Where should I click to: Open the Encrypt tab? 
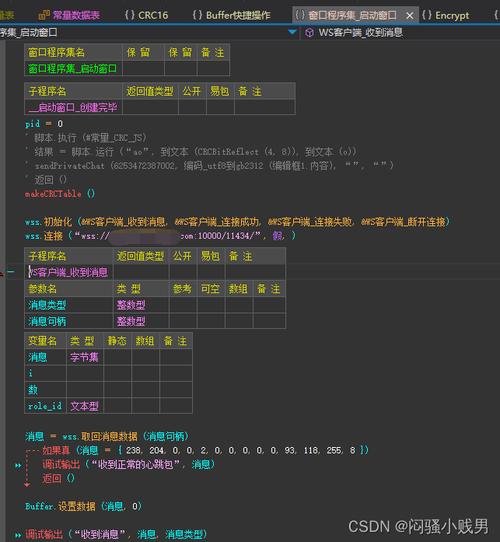point(445,15)
